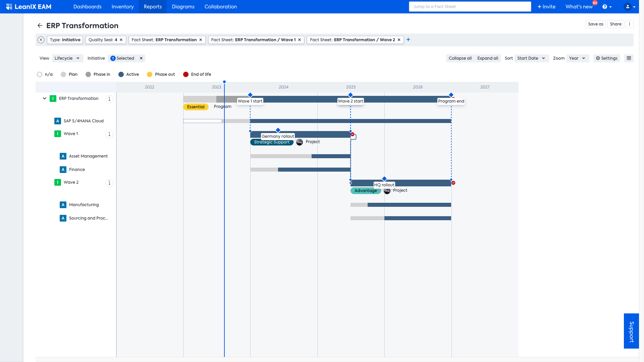
Task: Click drill-down arrow icon for Wave 1
Action: 109,134
